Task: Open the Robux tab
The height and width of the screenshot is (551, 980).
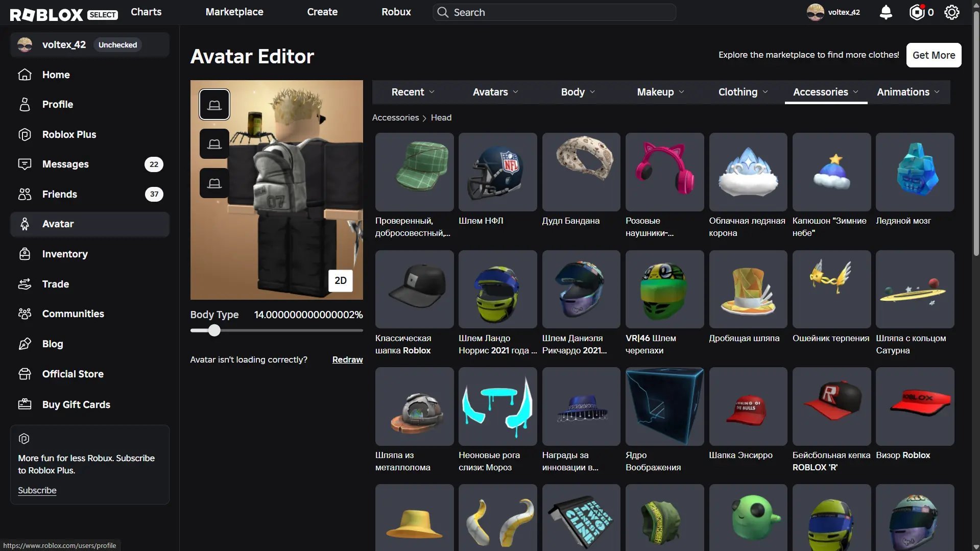Action: pyautogui.click(x=396, y=12)
